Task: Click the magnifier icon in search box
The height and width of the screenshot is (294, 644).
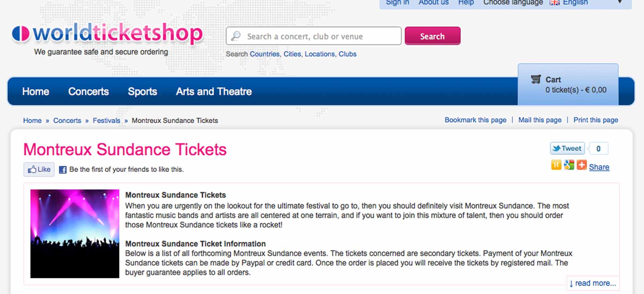Action: [x=236, y=36]
